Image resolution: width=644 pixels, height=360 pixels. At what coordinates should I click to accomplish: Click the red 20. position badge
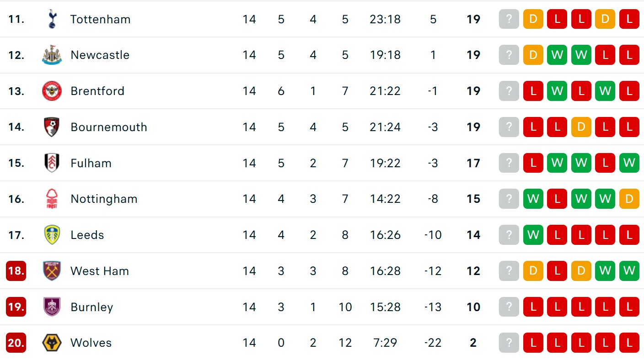point(16,343)
